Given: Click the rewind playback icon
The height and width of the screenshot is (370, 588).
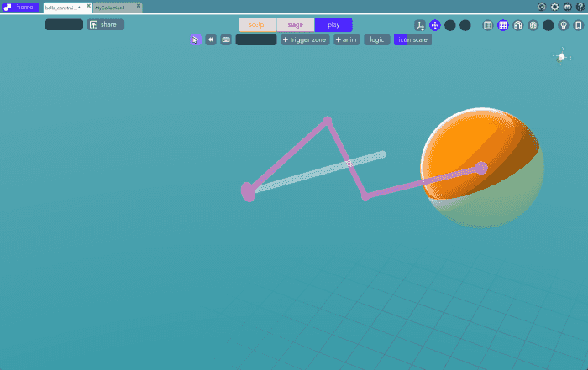Looking at the screenshot, I should point(210,39).
